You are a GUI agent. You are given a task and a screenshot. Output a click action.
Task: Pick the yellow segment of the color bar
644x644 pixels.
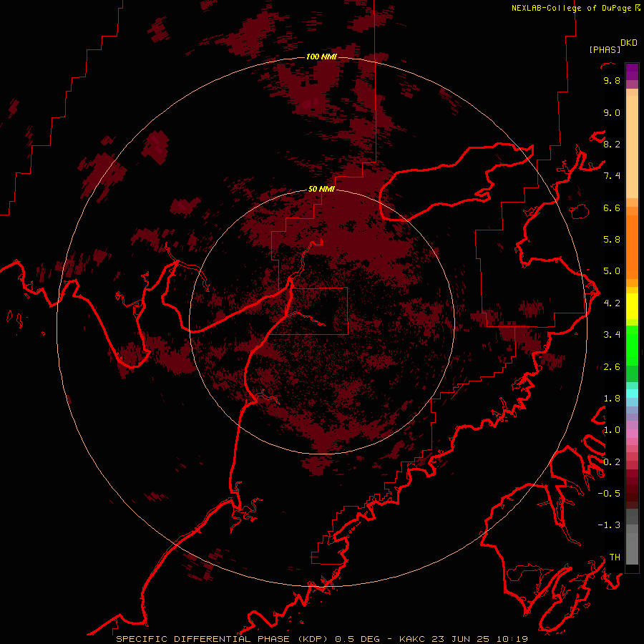click(x=632, y=306)
